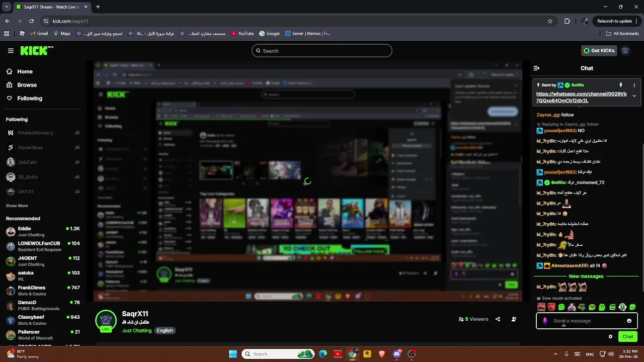Open the pinned WhatsApp channel link
644x362 pixels.
[x=582, y=97]
